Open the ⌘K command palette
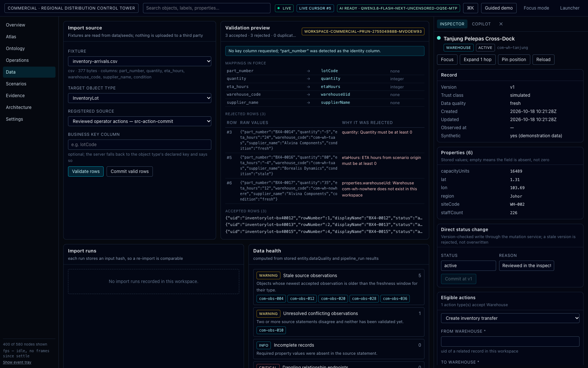 [x=470, y=8]
